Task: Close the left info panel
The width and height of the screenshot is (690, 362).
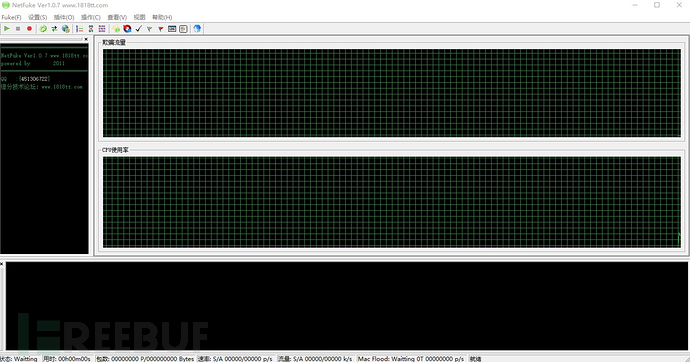Action: pos(86,39)
